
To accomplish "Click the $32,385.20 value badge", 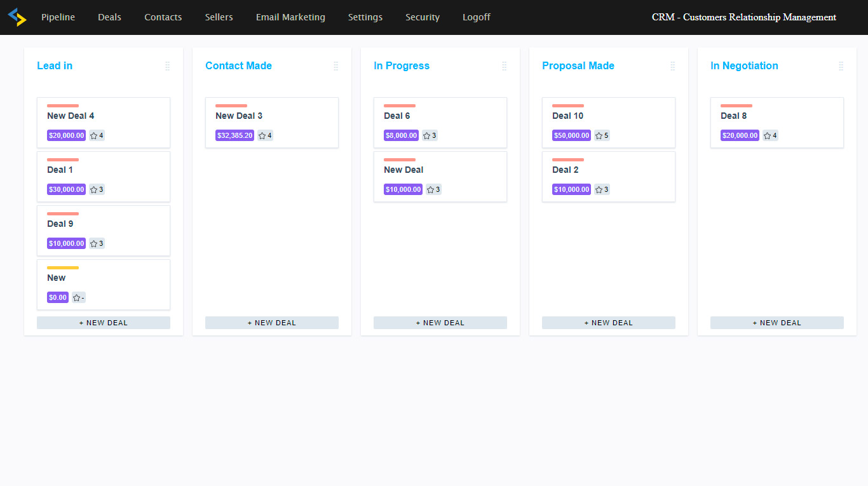I will point(234,135).
